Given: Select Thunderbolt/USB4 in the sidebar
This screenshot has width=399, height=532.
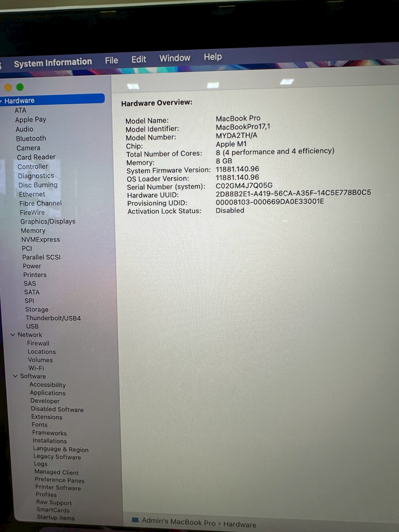Looking at the screenshot, I should point(53,318).
